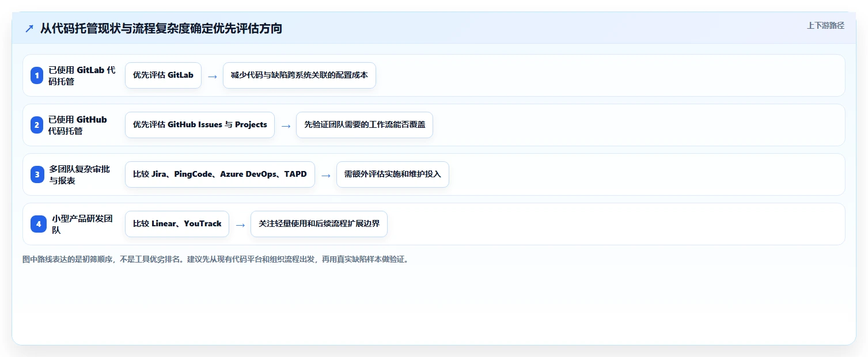This screenshot has height=357, width=868.
Task: Click the arrow after 比较 Linear、YouTrack
Action: point(240,225)
